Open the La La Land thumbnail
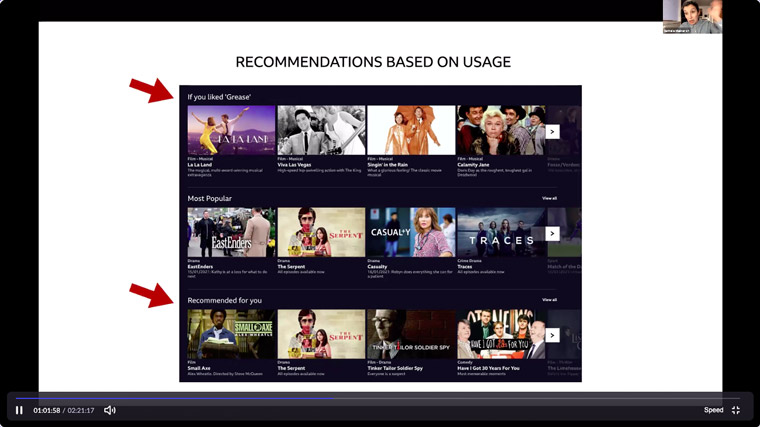Screen dimensions: 760x427 coord(231,130)
